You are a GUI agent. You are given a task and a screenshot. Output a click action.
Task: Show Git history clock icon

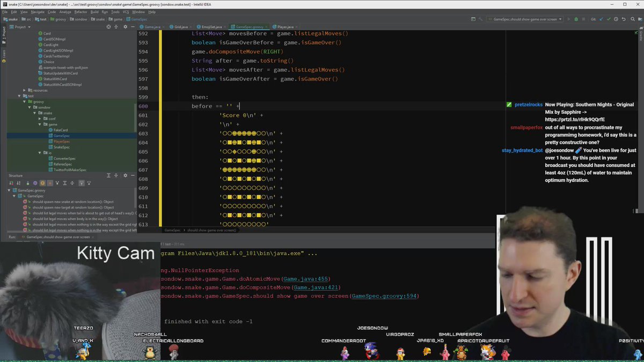coord(616,19)
